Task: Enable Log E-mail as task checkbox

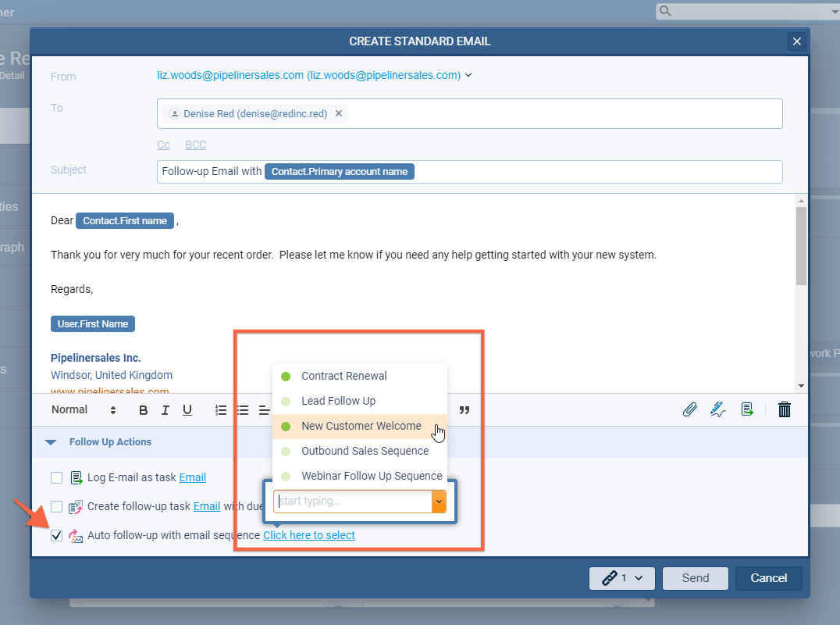Action: tap(56, 477)
